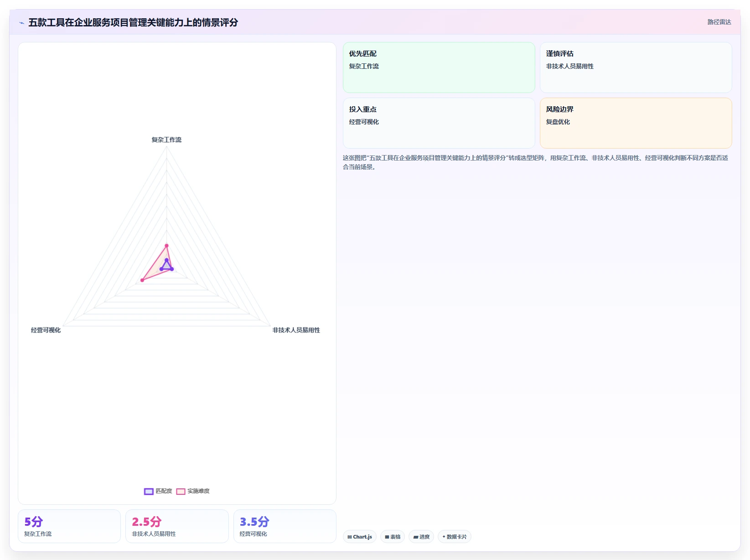Click the title icon beside 五款工具 heading
The height and width of the screenshot is (560, 750).
(21, 23)
